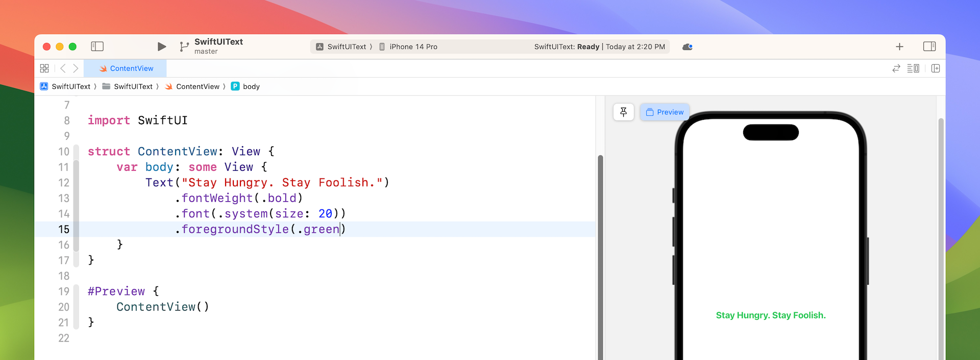This screenshot has width=980, height=360.
Task: Click the editor swap arrows icon
Action: click(x=896, y=68)
